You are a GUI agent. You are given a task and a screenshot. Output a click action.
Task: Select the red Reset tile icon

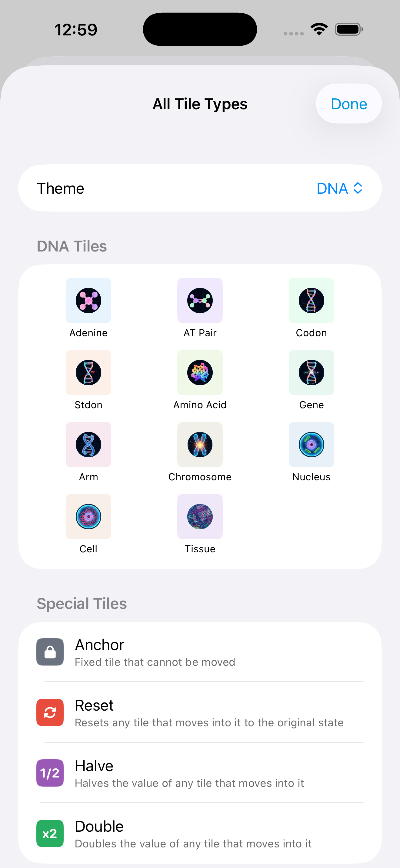(x=50, y=712)
